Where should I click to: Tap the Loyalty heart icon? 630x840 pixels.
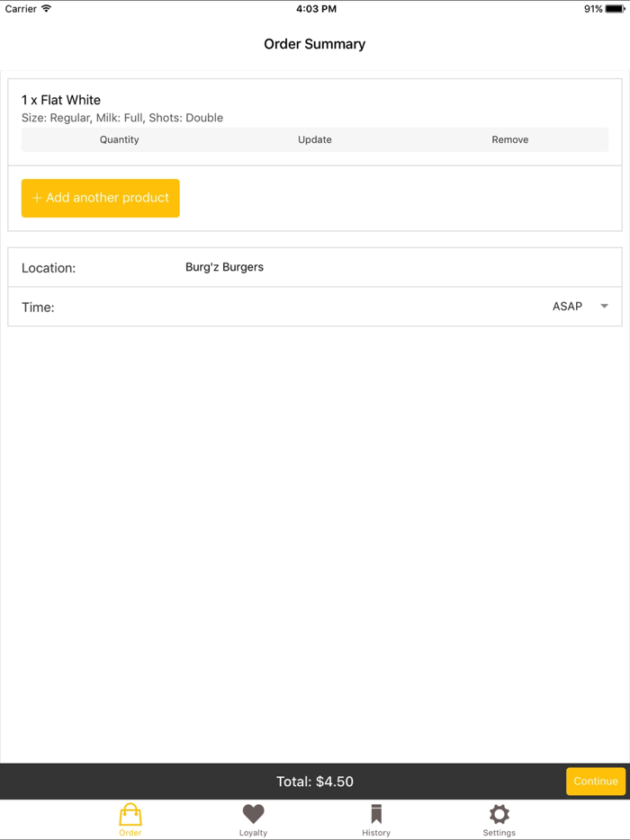click(x=253, y=814)
